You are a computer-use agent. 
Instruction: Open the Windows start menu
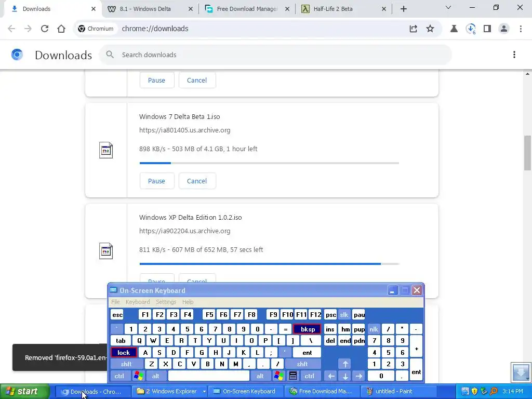pyautogui.click(x=24, y=391)
